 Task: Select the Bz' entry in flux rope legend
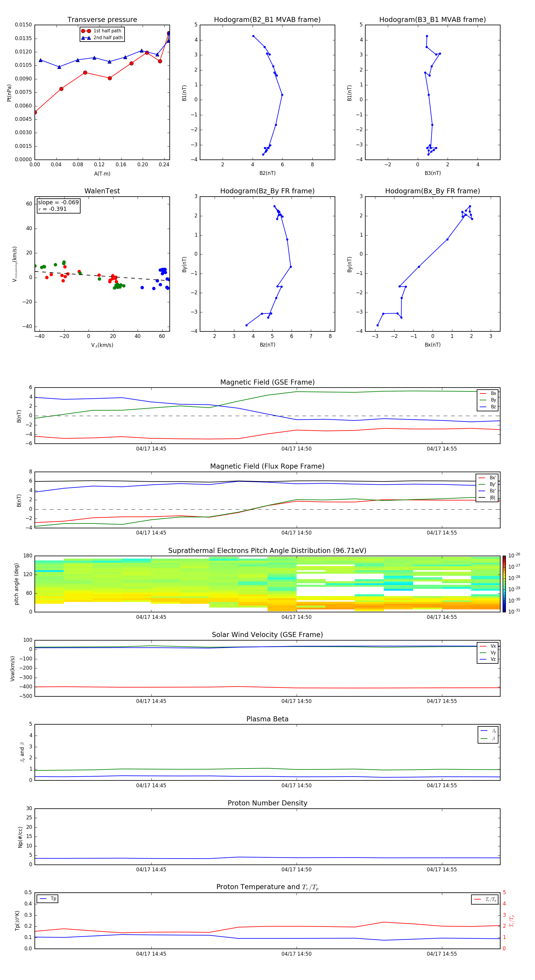(487, 491)
